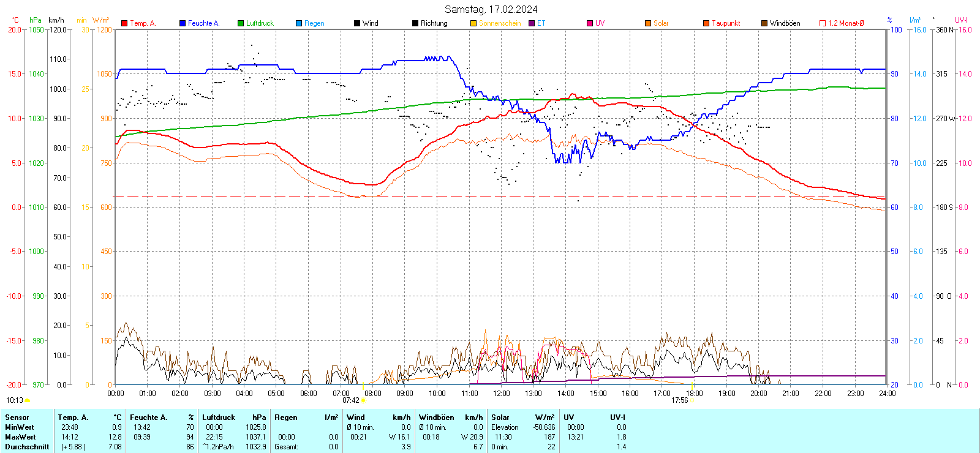Click the Luftdruck column header in table

pyautogui.click(x=219, y=417)
